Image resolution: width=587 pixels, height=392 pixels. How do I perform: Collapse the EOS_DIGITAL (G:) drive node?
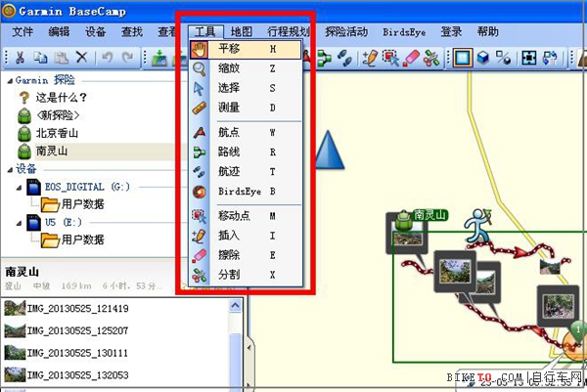click(20, 187)
